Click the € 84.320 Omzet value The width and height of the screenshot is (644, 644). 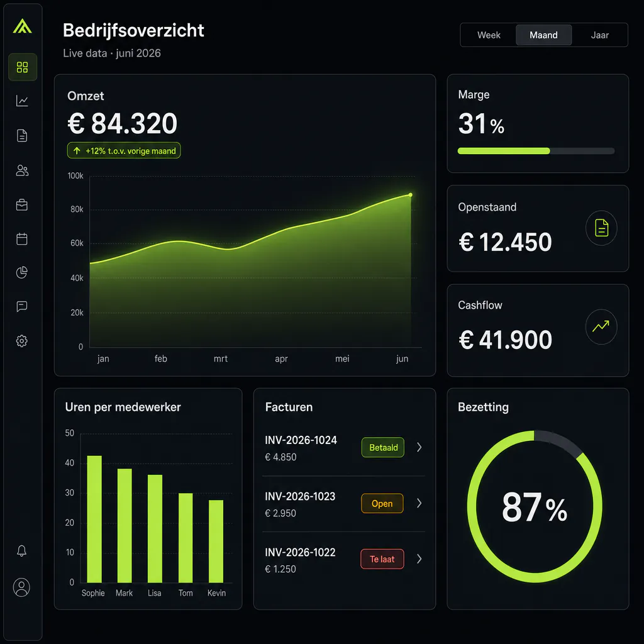coord(123,123)
